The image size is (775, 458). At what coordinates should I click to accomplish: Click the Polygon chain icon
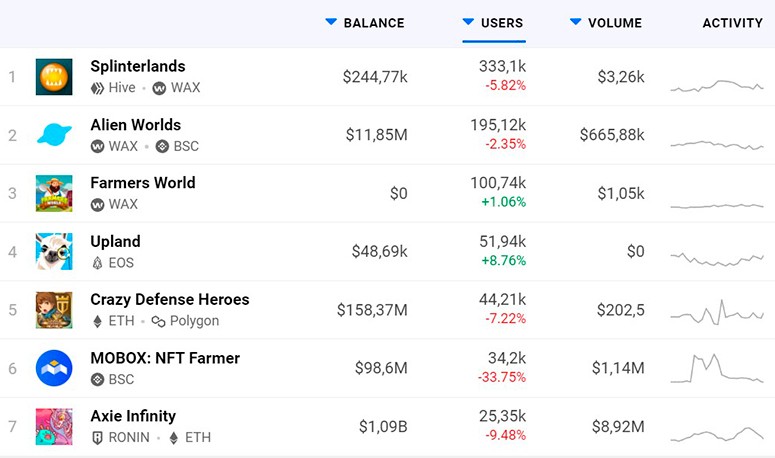coord(159,321)
